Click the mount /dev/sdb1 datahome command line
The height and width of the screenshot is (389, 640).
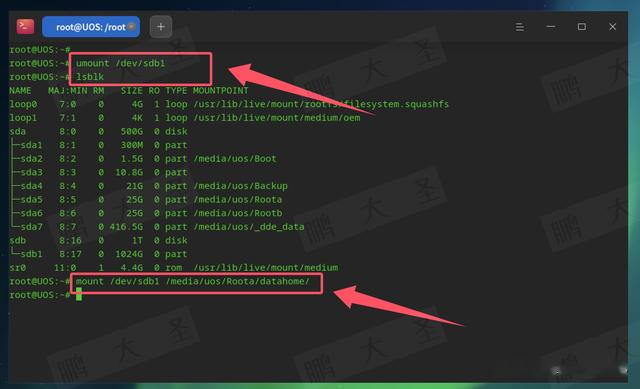pyautogui.click(x=193, y=281)
